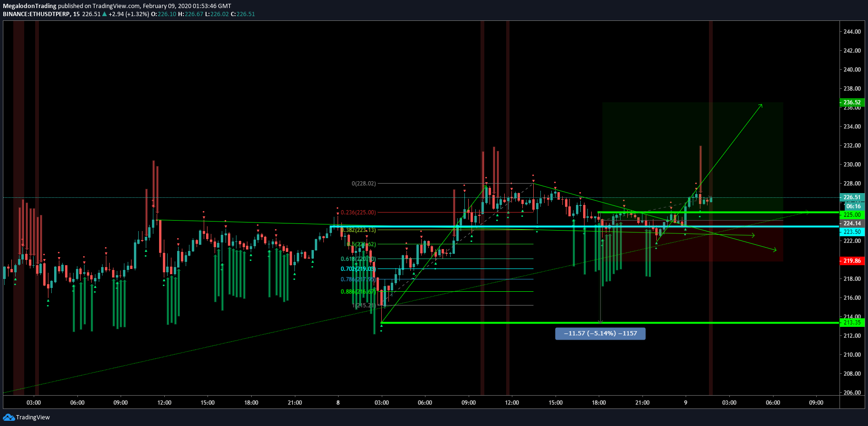Click the high value H:226.67
868x426 pixels.
[x=190, y=14]
